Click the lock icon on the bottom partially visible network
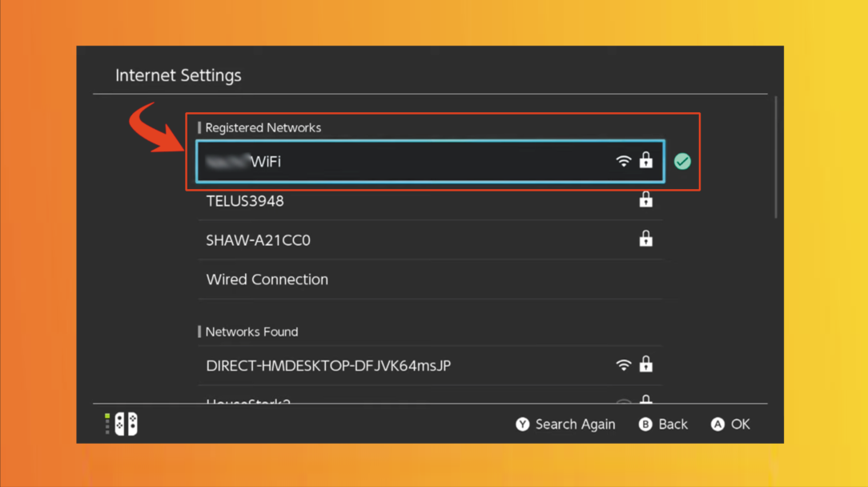 pos(645,399)
